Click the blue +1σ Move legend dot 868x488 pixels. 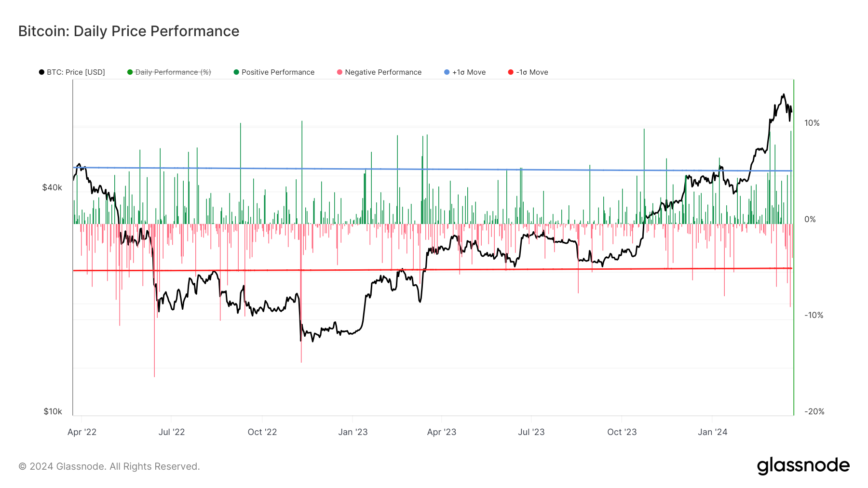pyautogui.click(x=447, y=72)
